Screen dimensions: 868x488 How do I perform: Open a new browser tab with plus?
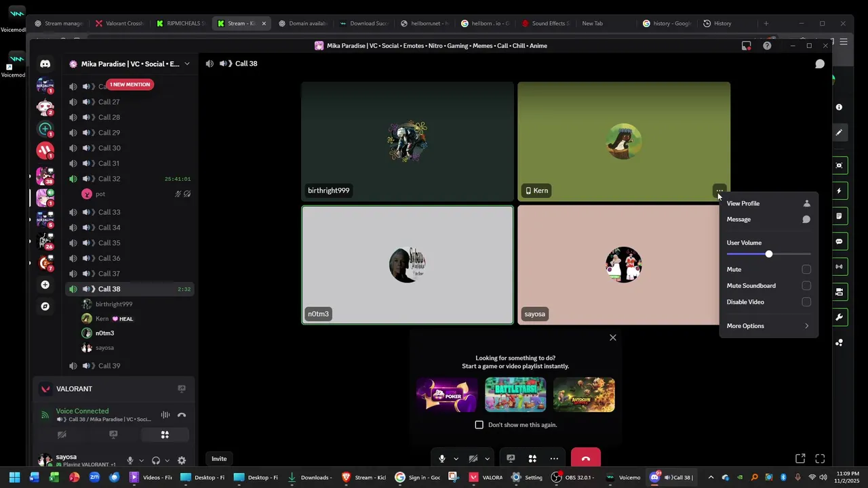766,23
